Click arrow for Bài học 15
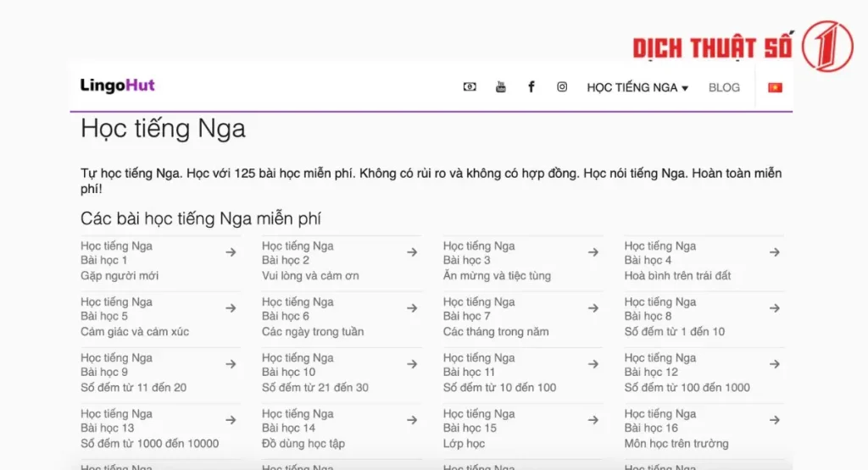Viewport: 868px width, 470px height. [x=593, y=420]
